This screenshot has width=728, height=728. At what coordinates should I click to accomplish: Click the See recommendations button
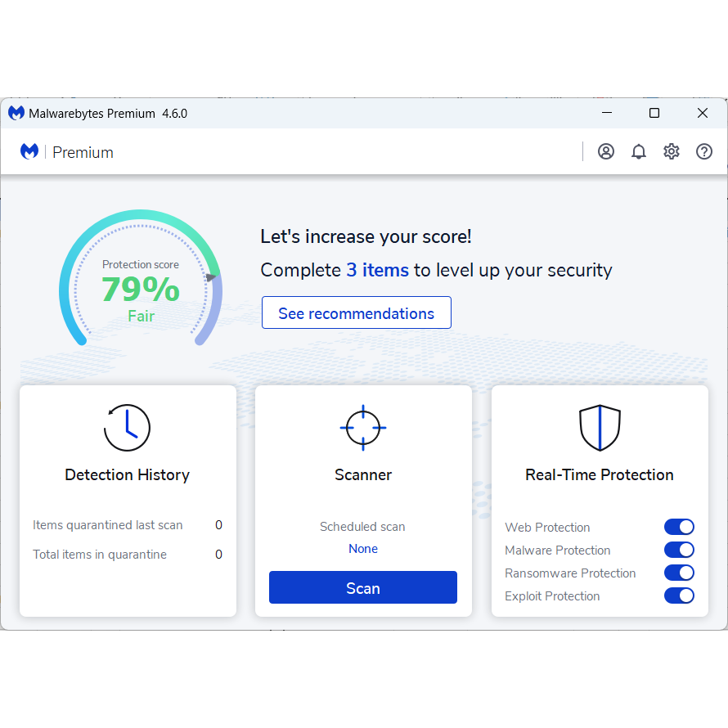click(x=356, y=313)
